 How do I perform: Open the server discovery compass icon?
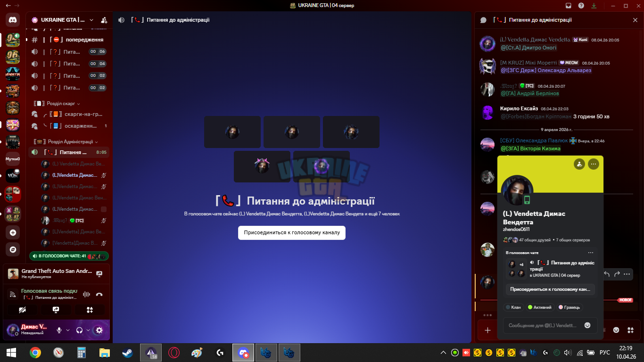(13, 249)
